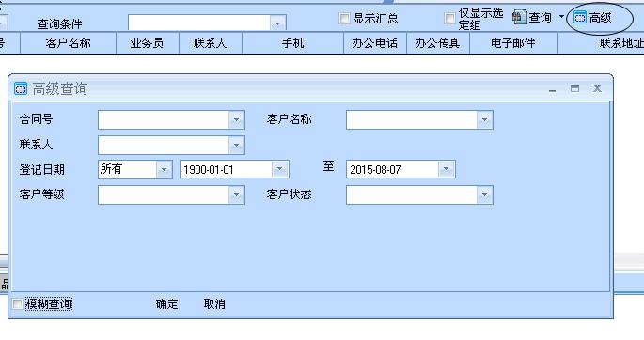The height and width of the screenshot is (340, 644).
Task: Close the 高级查询 dialog
Action: click(x=597, y=88)
